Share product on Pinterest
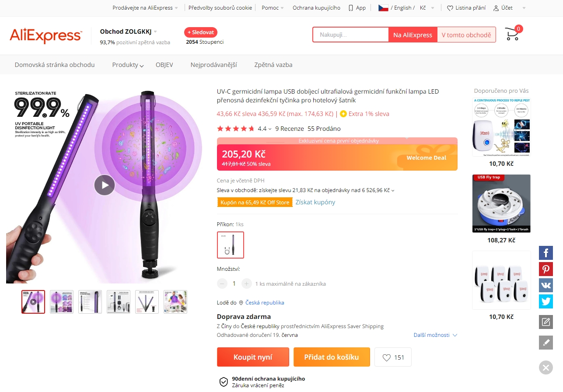The image size is (563, 392). pyautogui.click(x=546, y=269)
